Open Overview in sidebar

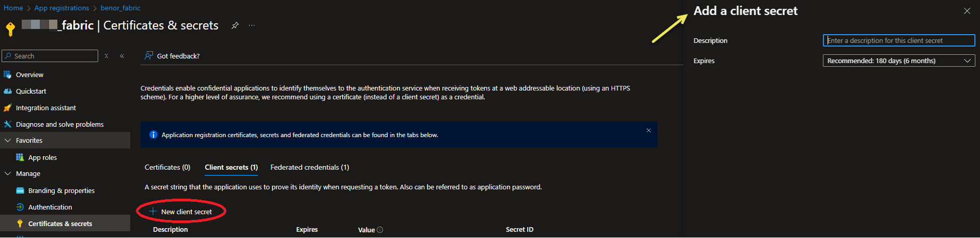point(29,75)
